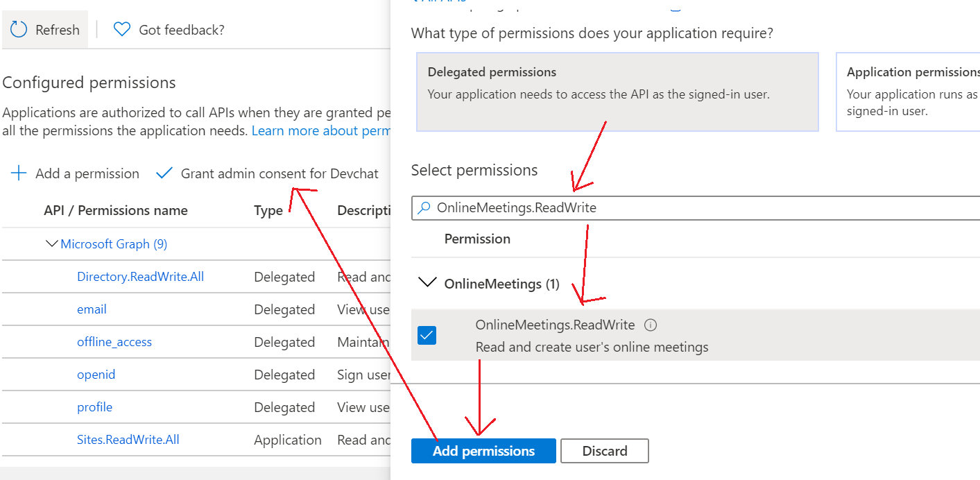The image size is (980, 480).
Task: Open the Sites.ReadWrite.All permission link
Action: pyautogui.click(x=128, y=439)
